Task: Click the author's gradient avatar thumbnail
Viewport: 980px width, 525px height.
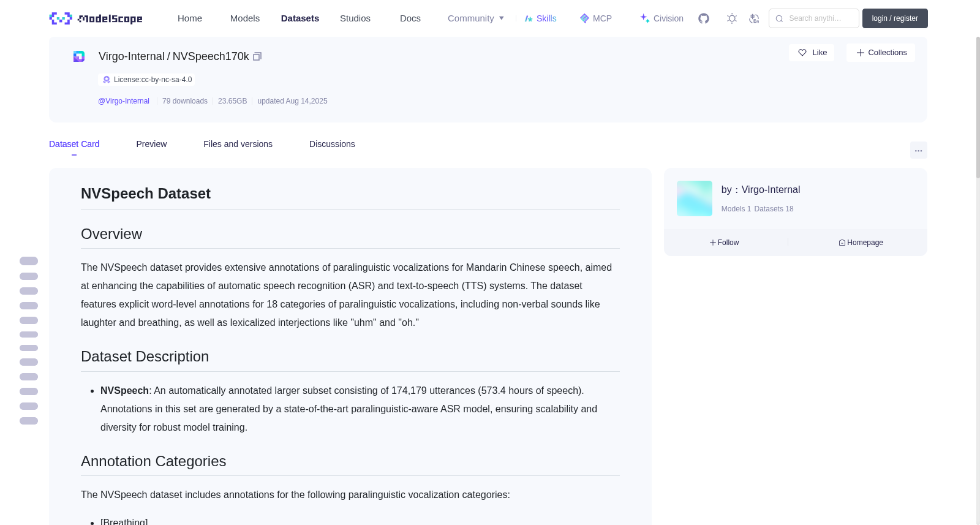Action: tap(695, 198)
